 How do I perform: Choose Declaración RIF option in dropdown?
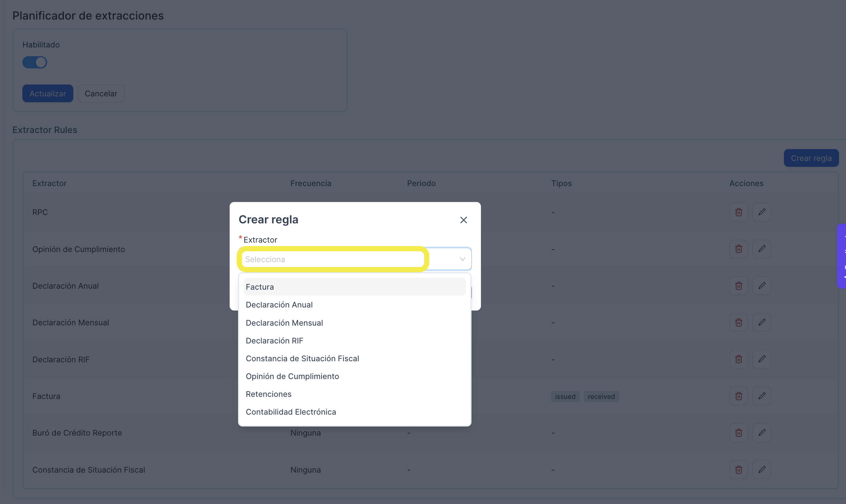(355, 341)
